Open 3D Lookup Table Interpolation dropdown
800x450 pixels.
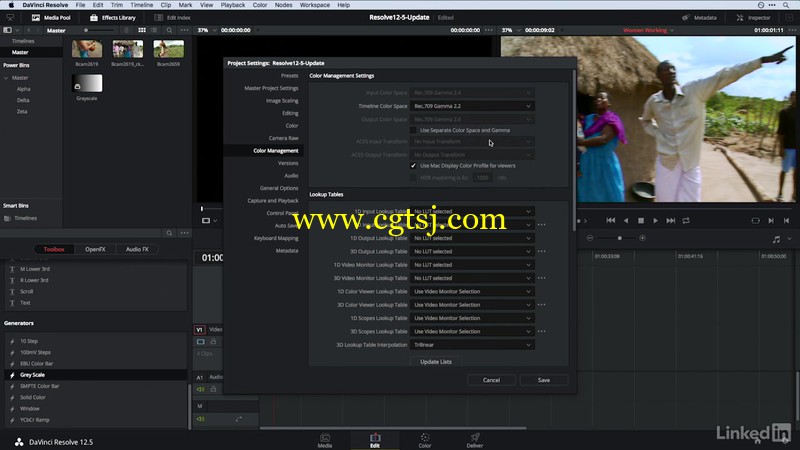click(x=472, y=345)
